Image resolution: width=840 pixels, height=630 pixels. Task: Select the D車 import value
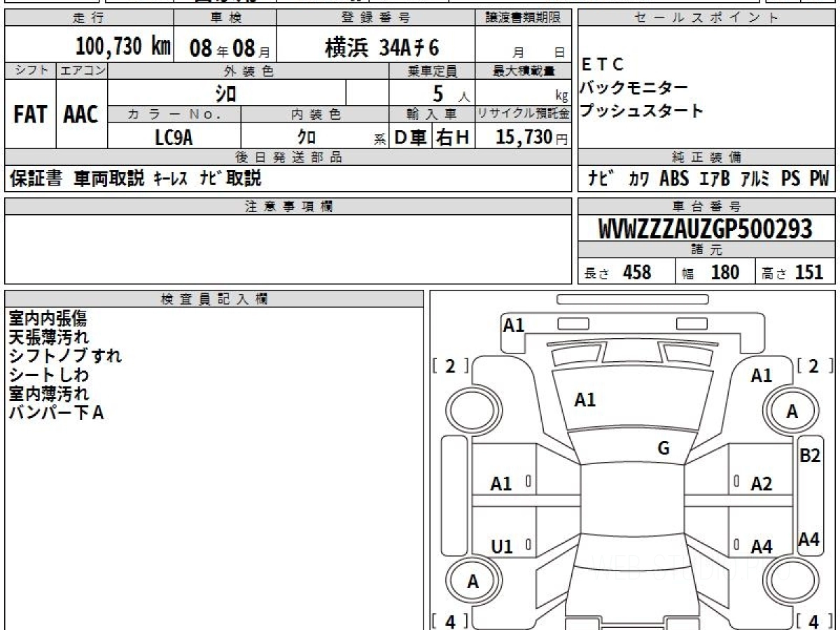point(410,137)
